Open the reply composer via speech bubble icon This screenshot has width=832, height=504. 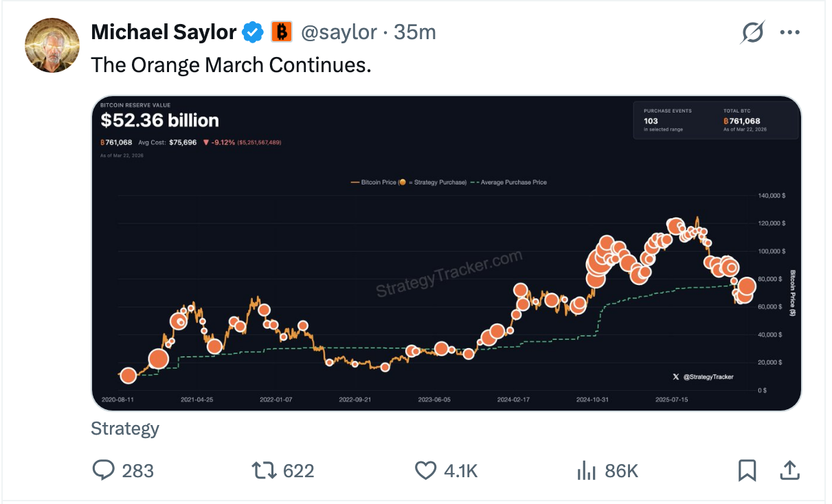tap(103, 471)
